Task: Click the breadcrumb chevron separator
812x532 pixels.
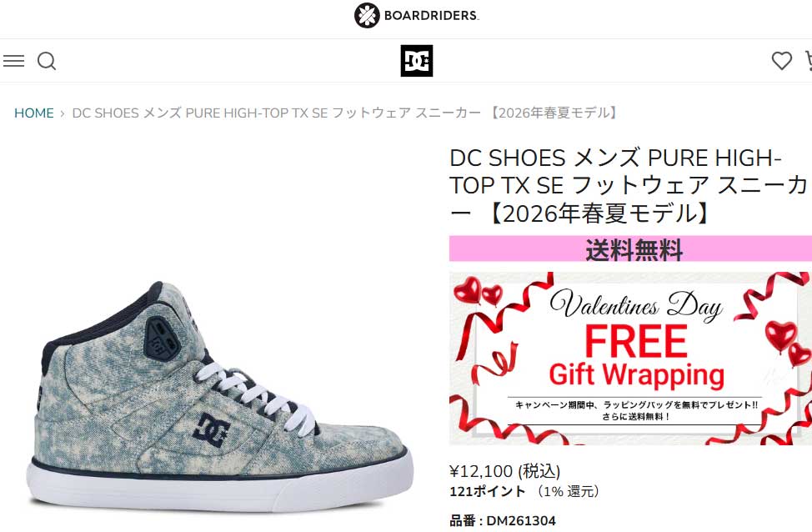Action: click(x=63, y=113)
